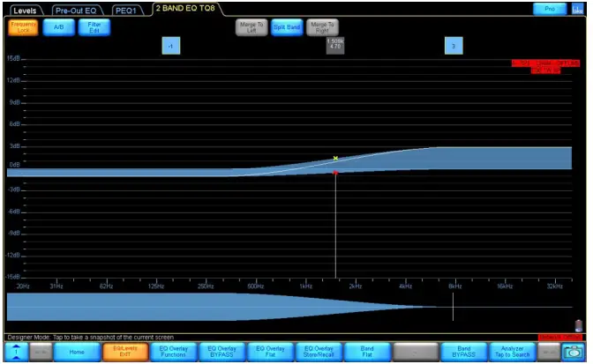Click the right grey arrow button beside camera
593x364 pixels.
(549, 353)
